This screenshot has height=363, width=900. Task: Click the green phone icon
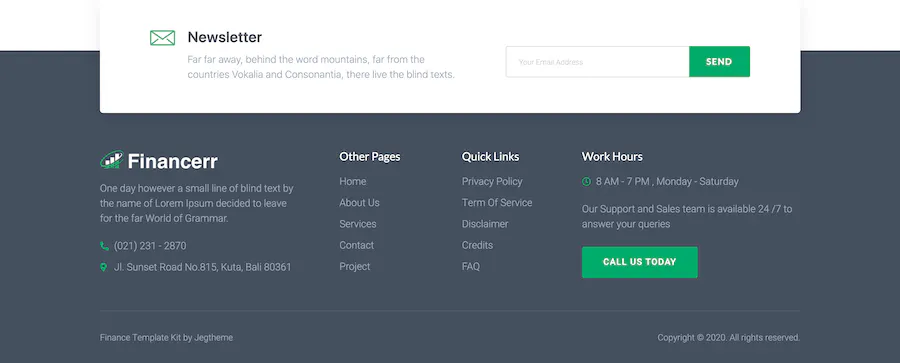pyautogui.click(x=104, y=246)
